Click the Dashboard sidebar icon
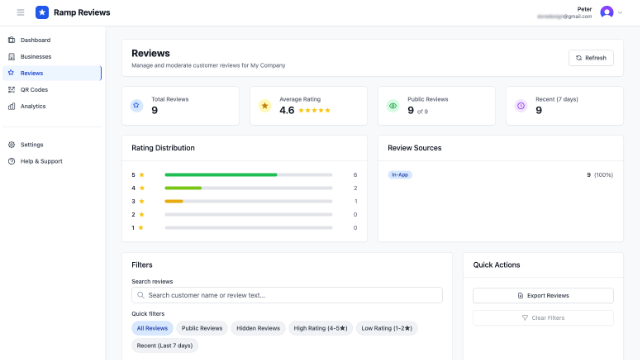 11,40
